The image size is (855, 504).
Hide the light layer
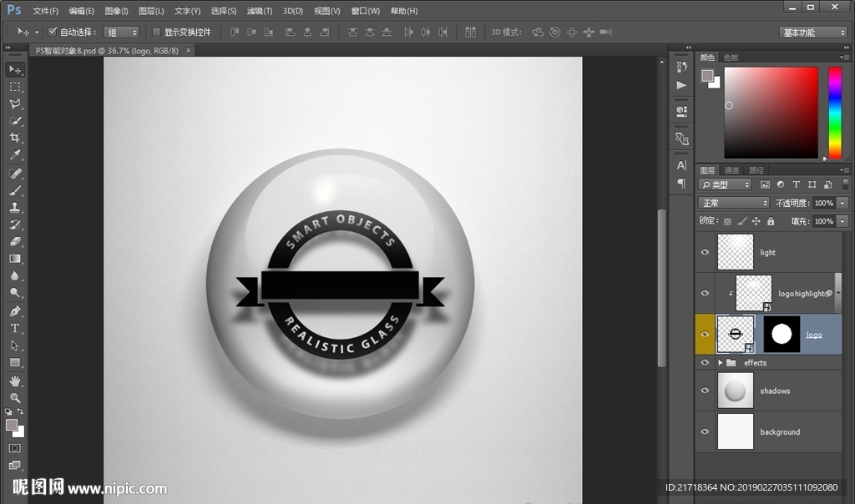click(706, 252)
